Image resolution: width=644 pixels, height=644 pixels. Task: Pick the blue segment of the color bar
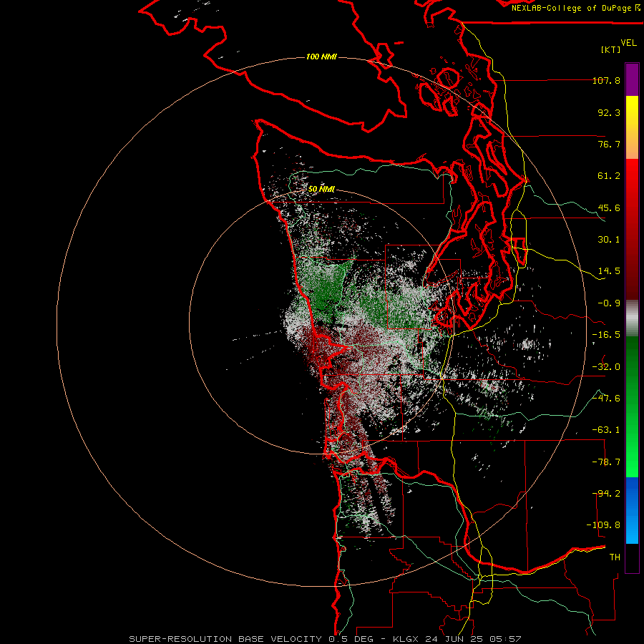click(632, 510)
